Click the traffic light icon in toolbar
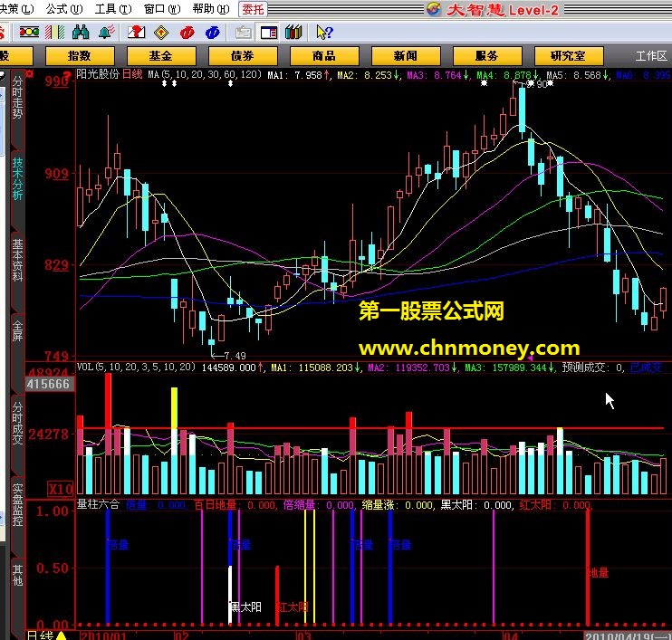Screen dimensions: 672x640 coord(29,32)
